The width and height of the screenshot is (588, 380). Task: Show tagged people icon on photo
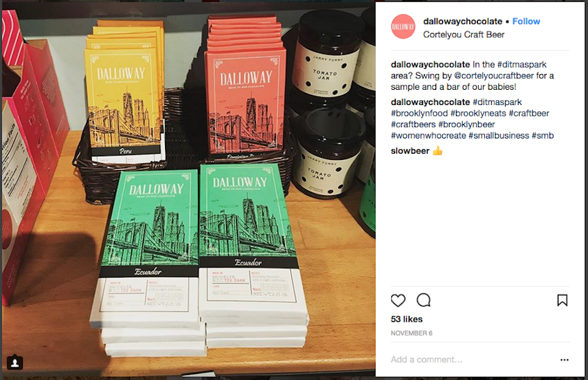pos(15,363)
